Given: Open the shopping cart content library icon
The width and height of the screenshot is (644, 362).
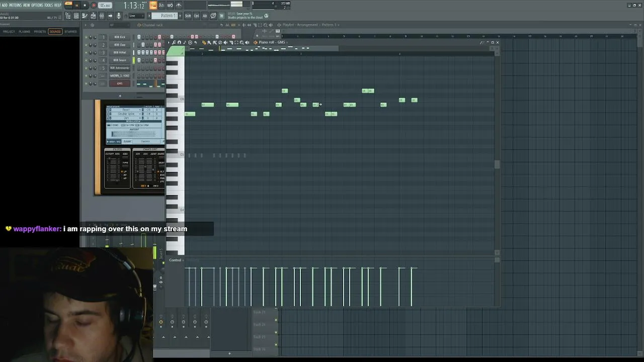Looking at the screenshot, I should pos(221,16).
